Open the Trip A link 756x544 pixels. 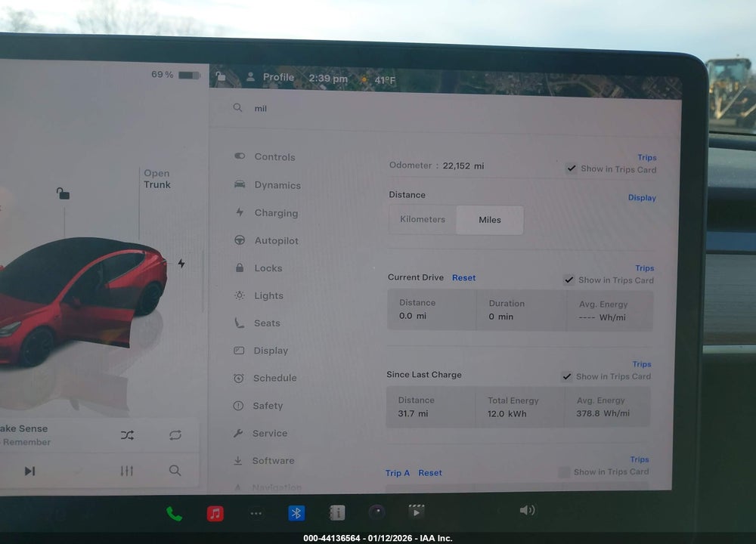coord(398,473)
